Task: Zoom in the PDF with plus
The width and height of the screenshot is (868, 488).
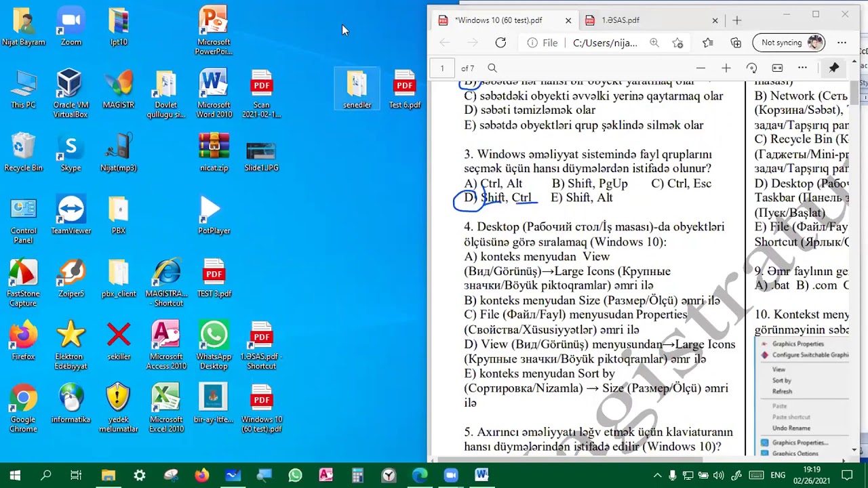Action: tap(726, 68)
